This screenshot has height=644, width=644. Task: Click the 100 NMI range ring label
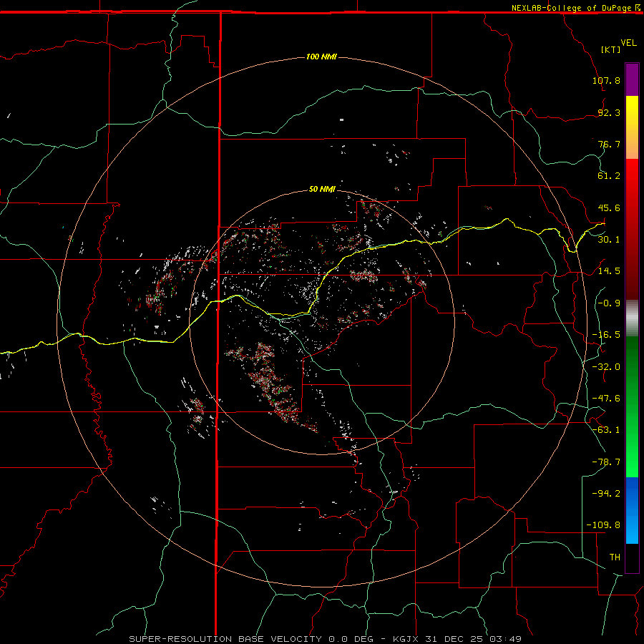pyautogui.click(x=321, y=57)
